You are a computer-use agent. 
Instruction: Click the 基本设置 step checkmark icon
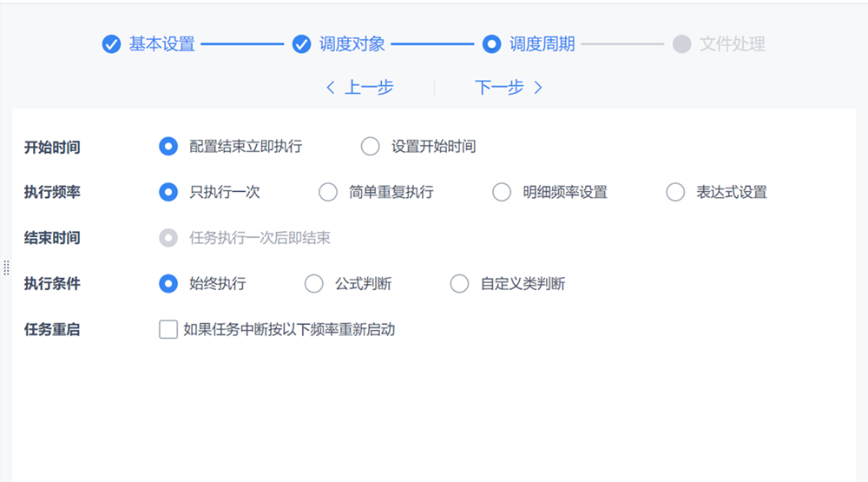click(x=111, y=44)
